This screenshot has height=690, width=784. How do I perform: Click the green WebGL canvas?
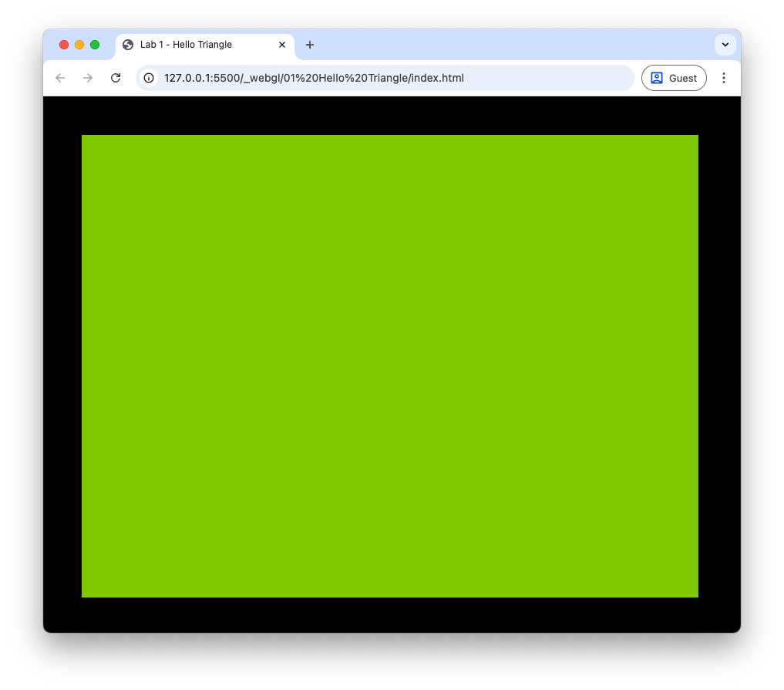(x=389, y=366)
